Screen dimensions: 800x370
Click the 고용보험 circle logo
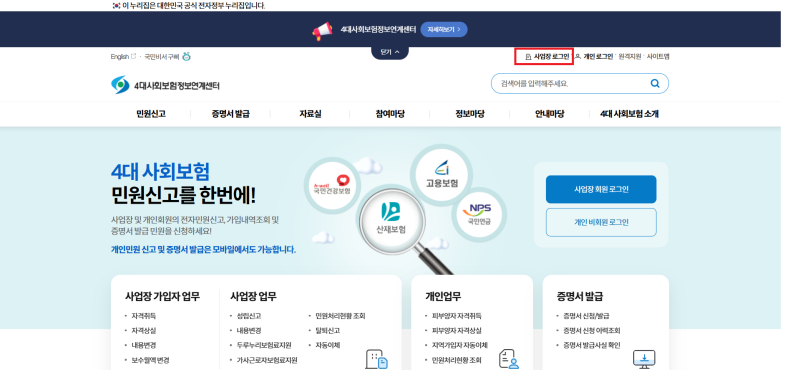(442, 175)
